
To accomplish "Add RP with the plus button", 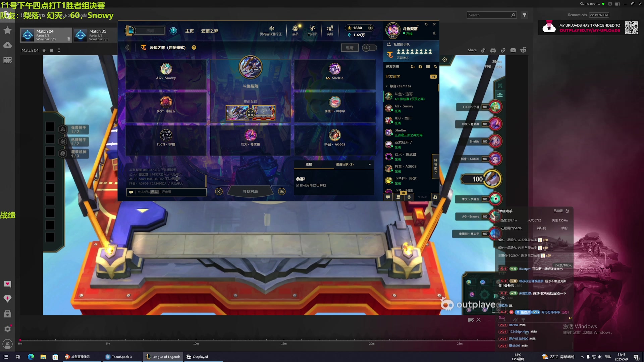I will [371, 28].
